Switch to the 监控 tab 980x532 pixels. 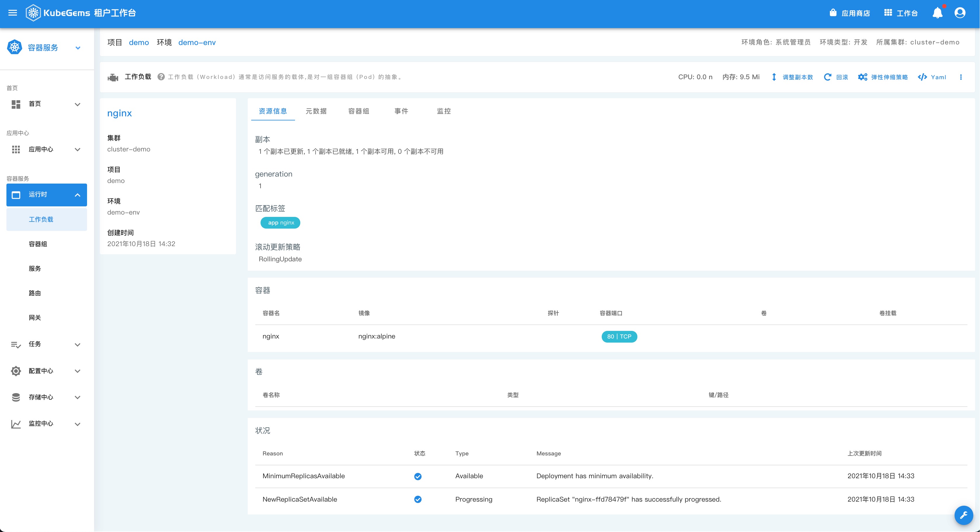[444, 111]
